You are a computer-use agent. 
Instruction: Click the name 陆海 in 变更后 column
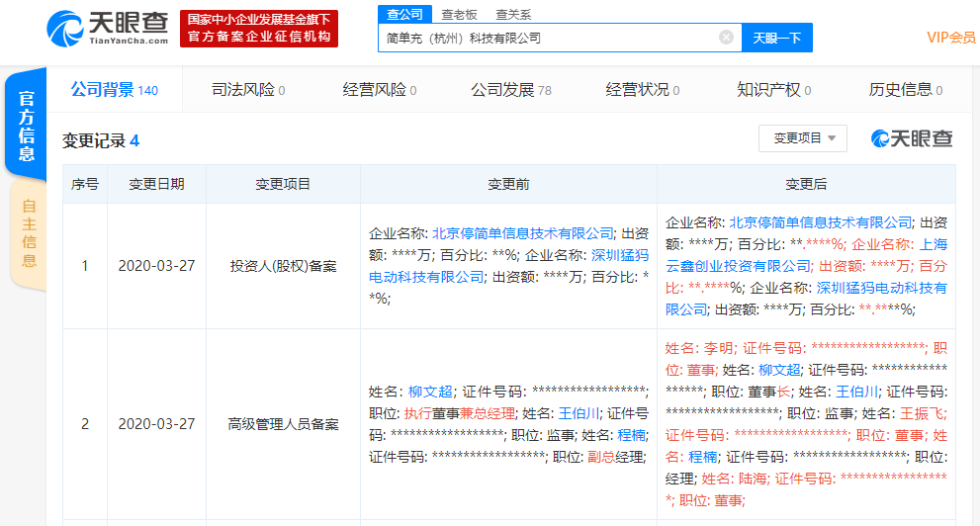pos(753,480)
